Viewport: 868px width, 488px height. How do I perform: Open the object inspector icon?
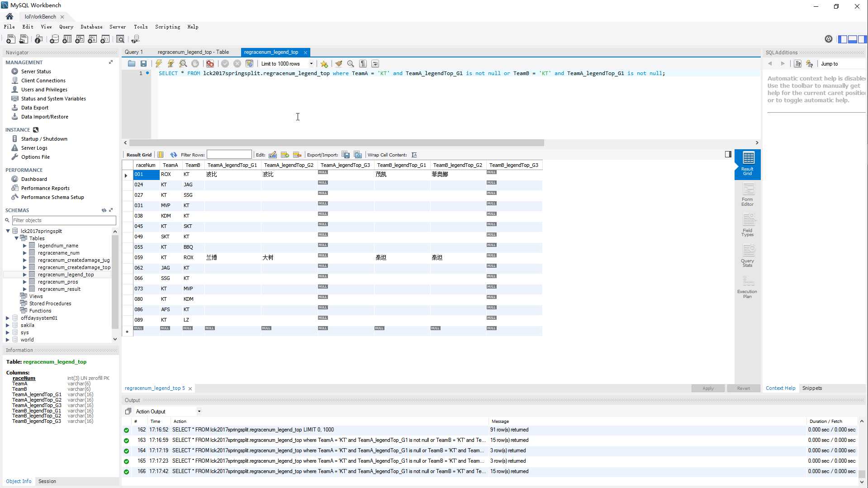point(39,39)
